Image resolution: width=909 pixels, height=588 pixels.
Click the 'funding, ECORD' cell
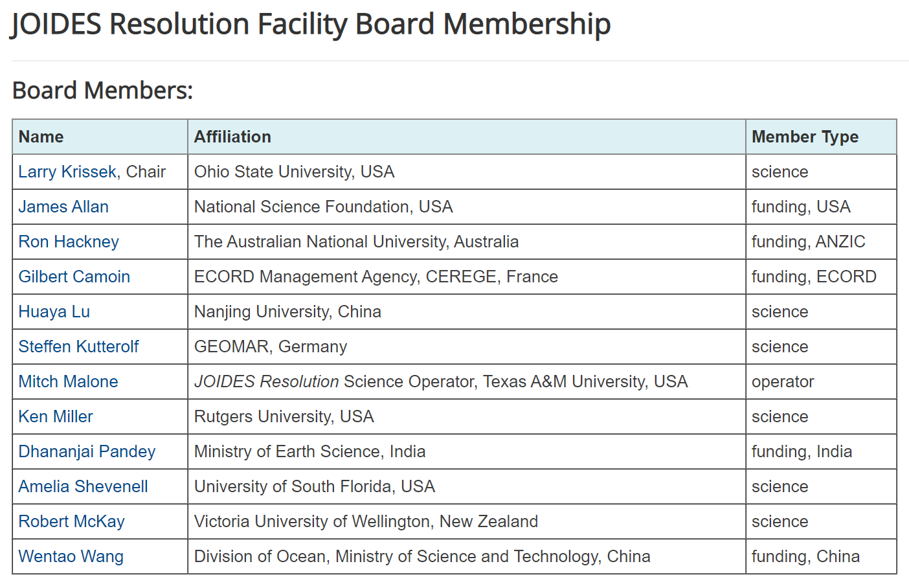click(x=814, y=277)
